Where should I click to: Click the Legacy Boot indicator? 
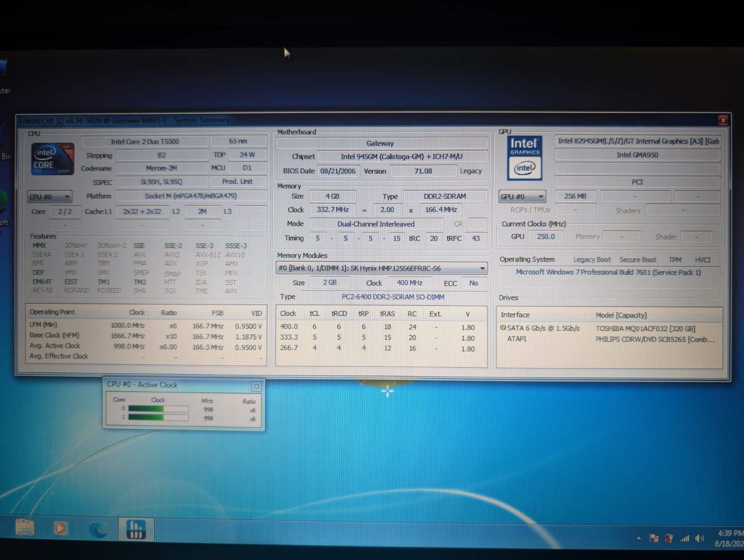pos(591,260)
